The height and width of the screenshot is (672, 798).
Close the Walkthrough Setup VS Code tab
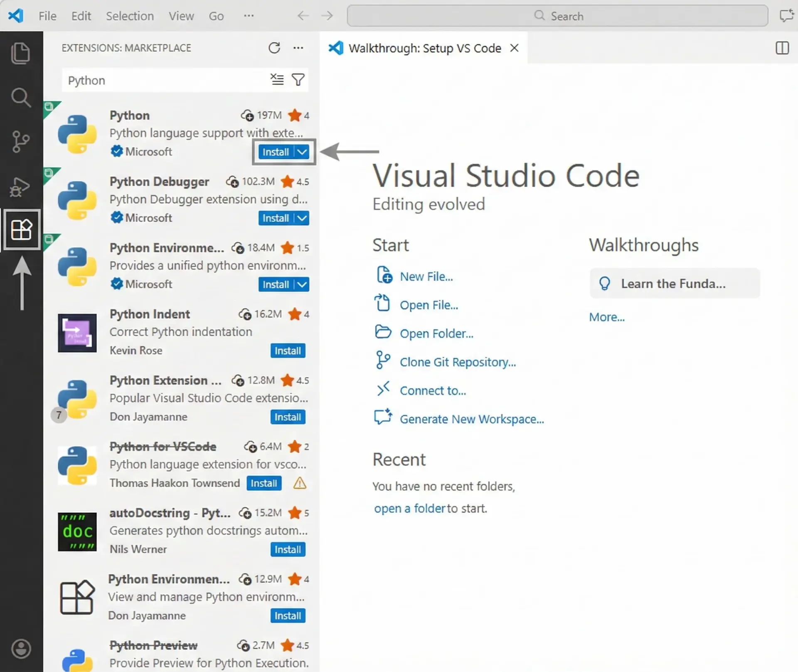tap(514, 48)
